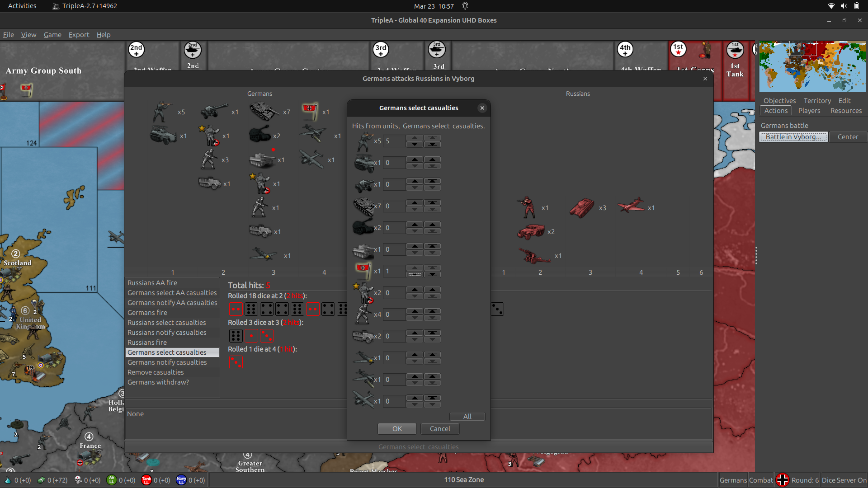This screenshot has width=868, height=488.
Task: Click the German flag unit icon in dialog
Action: tap(363, 270)
